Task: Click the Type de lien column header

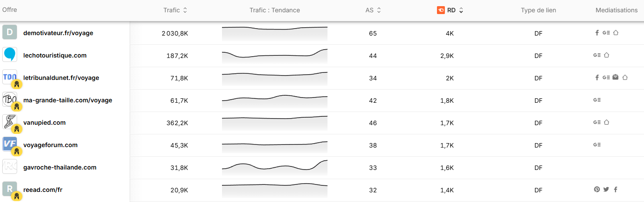Action: [x=538, y=10]
